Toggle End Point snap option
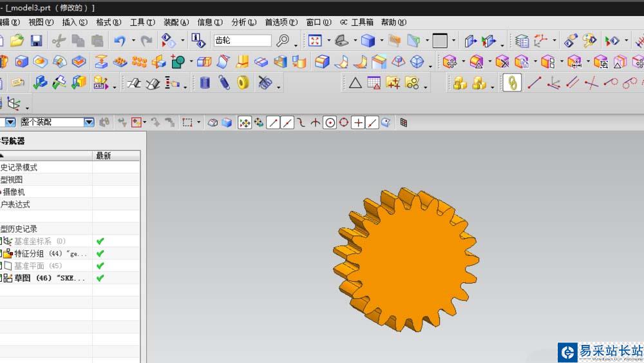Image resolution: width=644 pixels, height=363 pixels. click(x=273, y=123)
